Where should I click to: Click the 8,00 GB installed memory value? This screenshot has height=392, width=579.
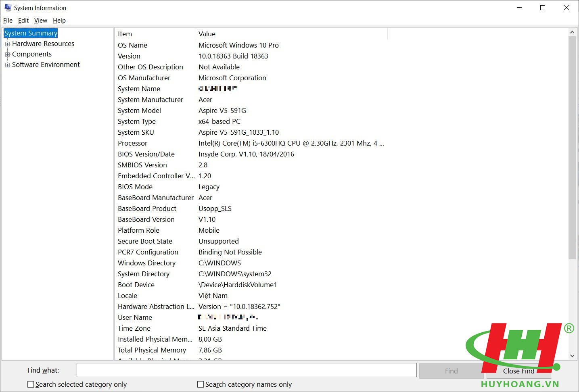point(210,339)
